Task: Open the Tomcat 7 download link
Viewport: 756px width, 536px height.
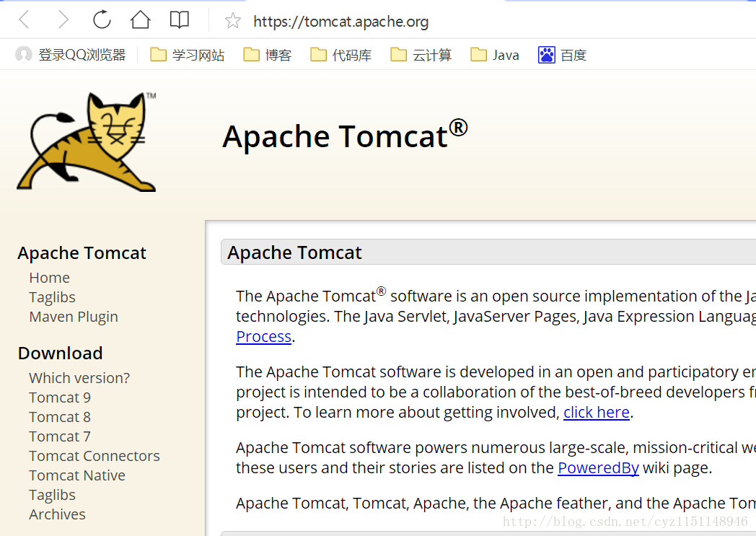Action: click(x=60, y=436)
